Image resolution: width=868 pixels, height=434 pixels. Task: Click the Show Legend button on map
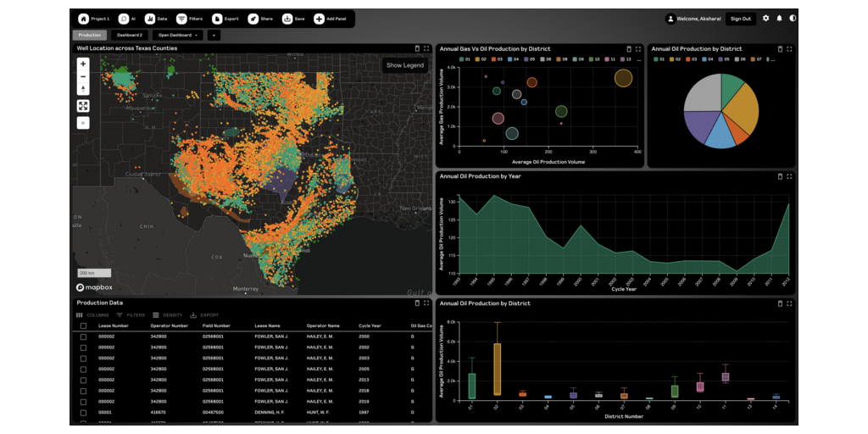tap(405, 65)
